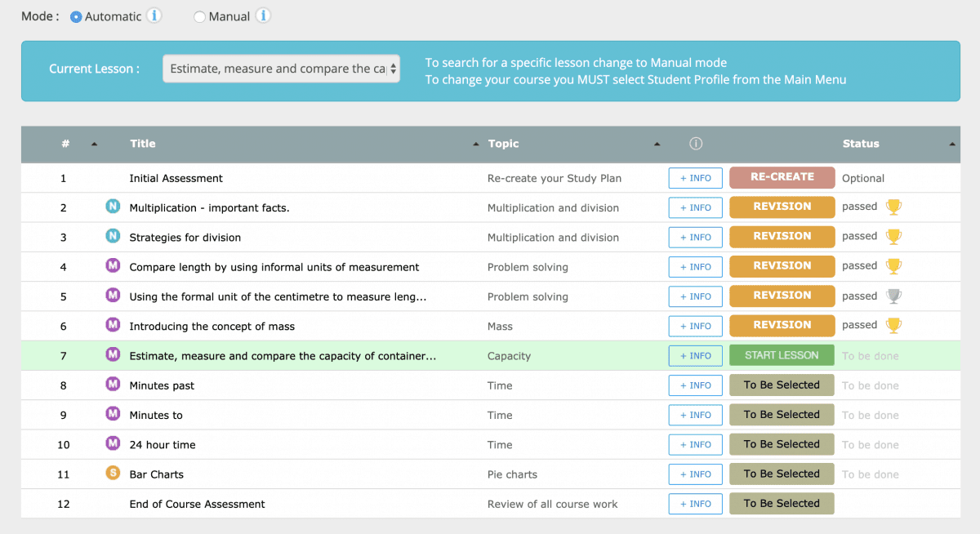Open + INFO for Minutes past
Screen dimensions: 980x534
(x=696, y=385)
